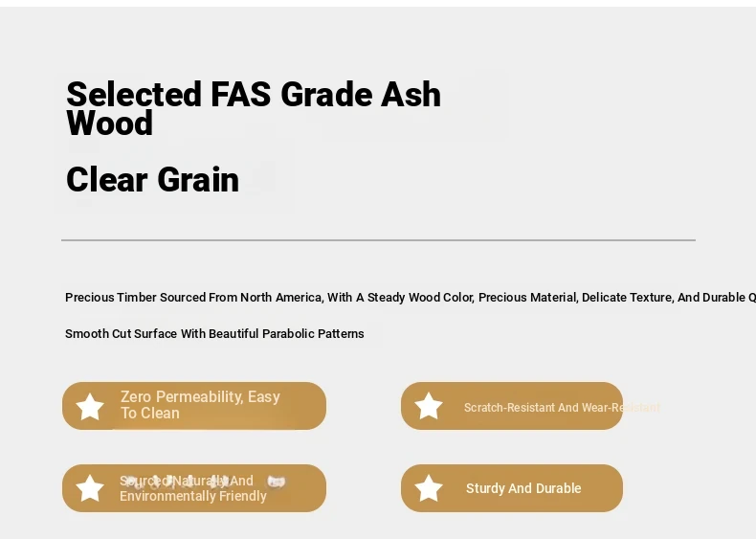Click 'FAS' in the main heading
Image resolution: width=756 pixels, height=539 pixels.
click(x=240, y=94)
